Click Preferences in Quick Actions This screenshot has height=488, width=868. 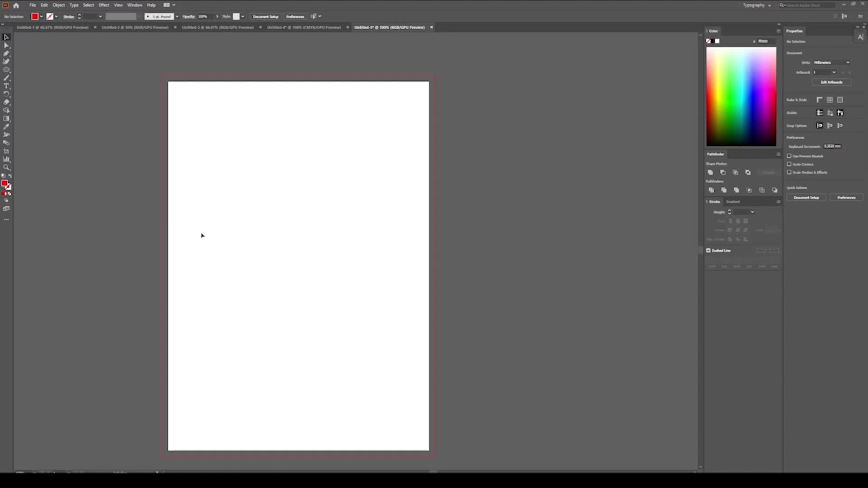tap(846, 198)
